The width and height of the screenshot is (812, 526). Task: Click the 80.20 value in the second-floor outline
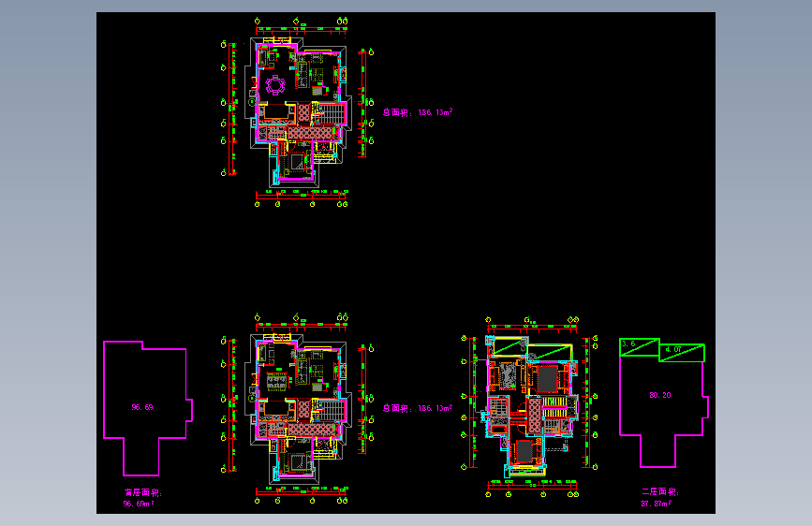pos(660,395)
